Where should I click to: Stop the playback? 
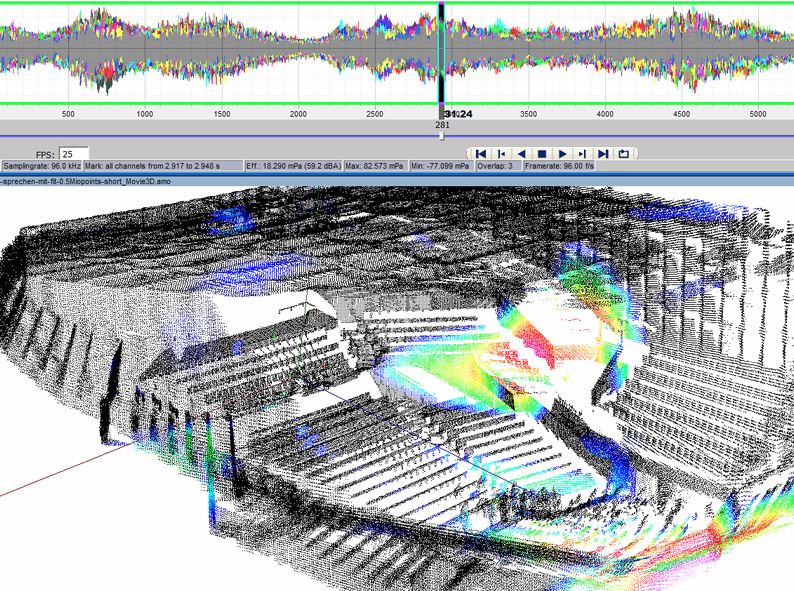pyautogui.click(x=542, y=154)
